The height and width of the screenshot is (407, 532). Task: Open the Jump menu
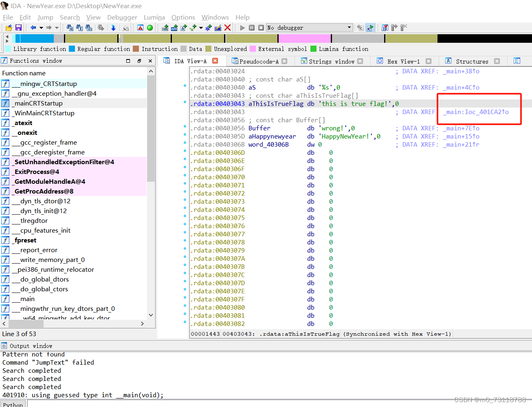click(x=45, y=17)
